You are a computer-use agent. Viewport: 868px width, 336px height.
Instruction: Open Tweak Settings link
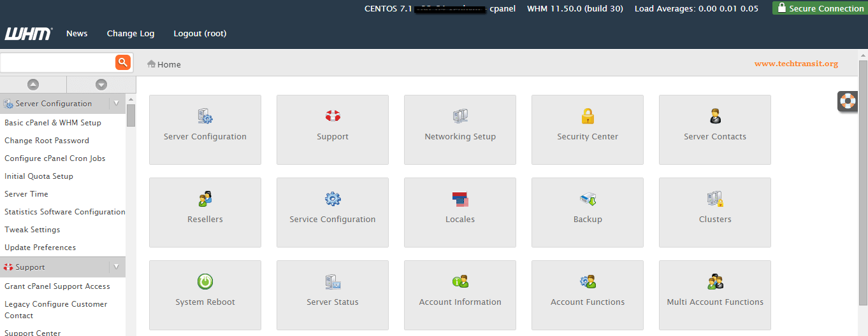coord(33,230)
